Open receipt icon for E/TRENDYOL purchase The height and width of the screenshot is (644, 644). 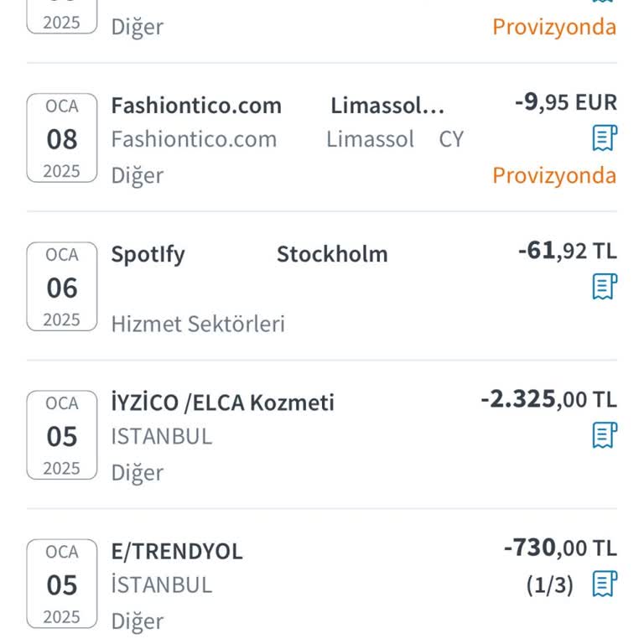point(604,584)
